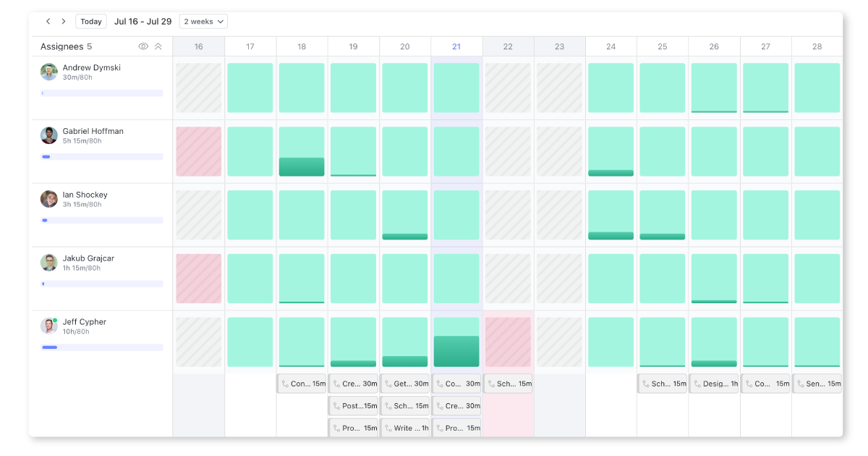868x456 pixels.
Task: Select the 24 day column header
Action: (x=610, y=46)
